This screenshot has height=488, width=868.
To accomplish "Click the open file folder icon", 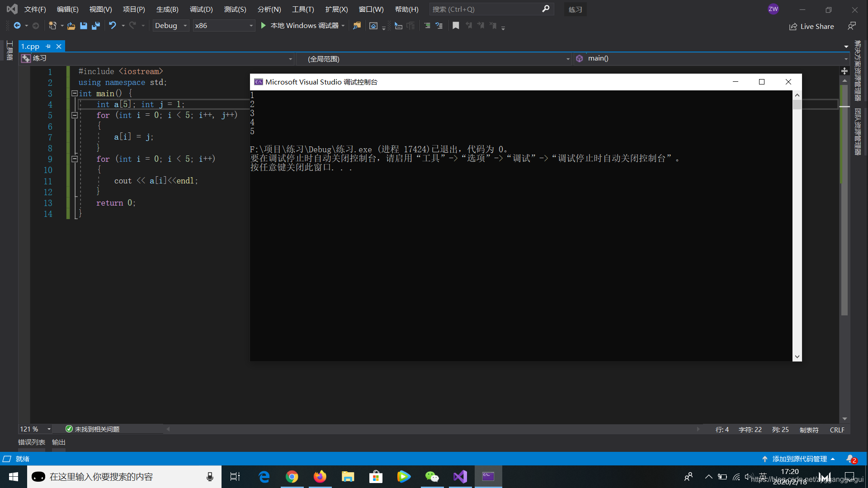I will tap(71, 26).
